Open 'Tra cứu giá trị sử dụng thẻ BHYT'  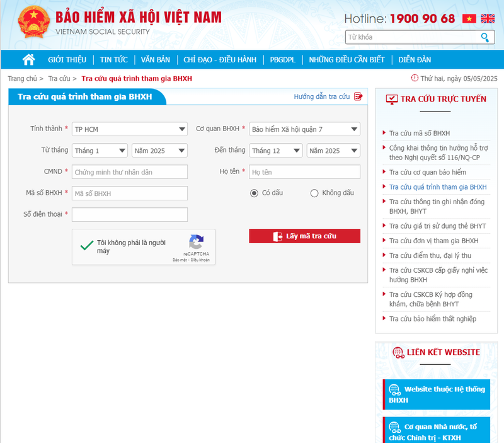click(x=437, y=226)
